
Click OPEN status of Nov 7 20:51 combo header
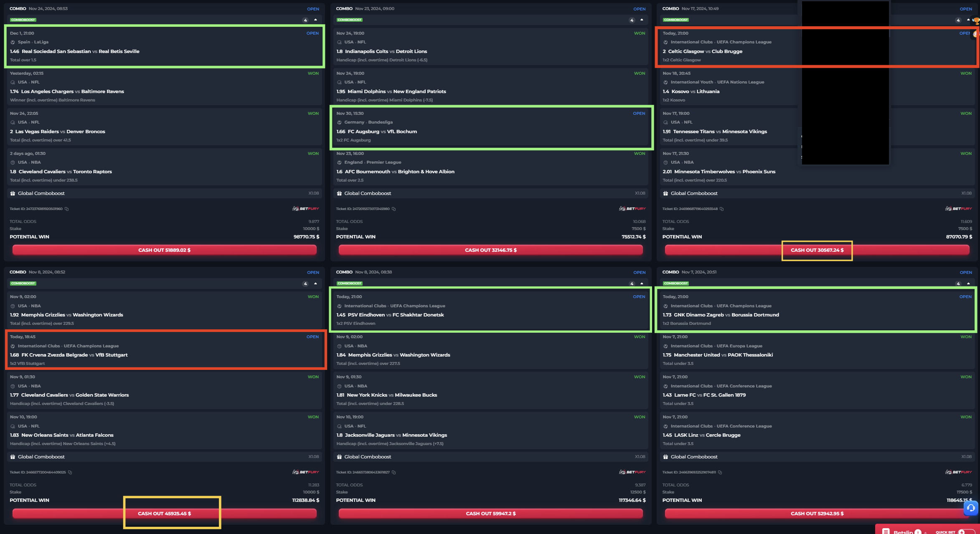(x=966, y=272)
